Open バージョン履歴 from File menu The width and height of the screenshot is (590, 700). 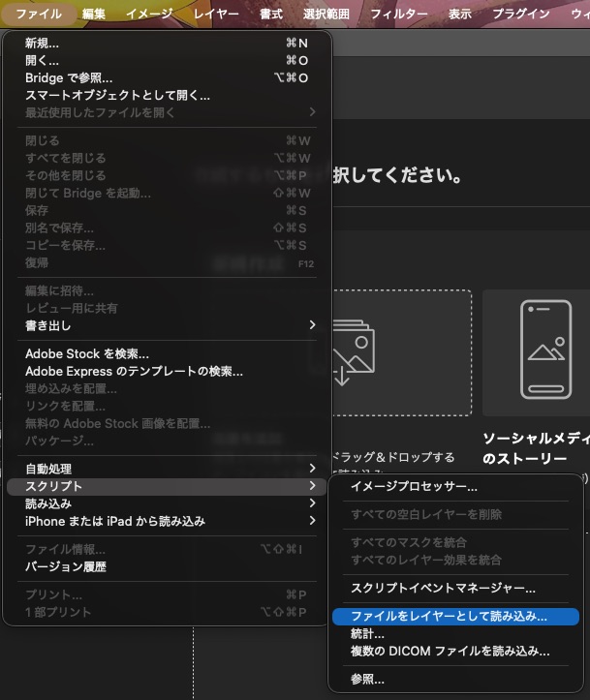(66, 567)
